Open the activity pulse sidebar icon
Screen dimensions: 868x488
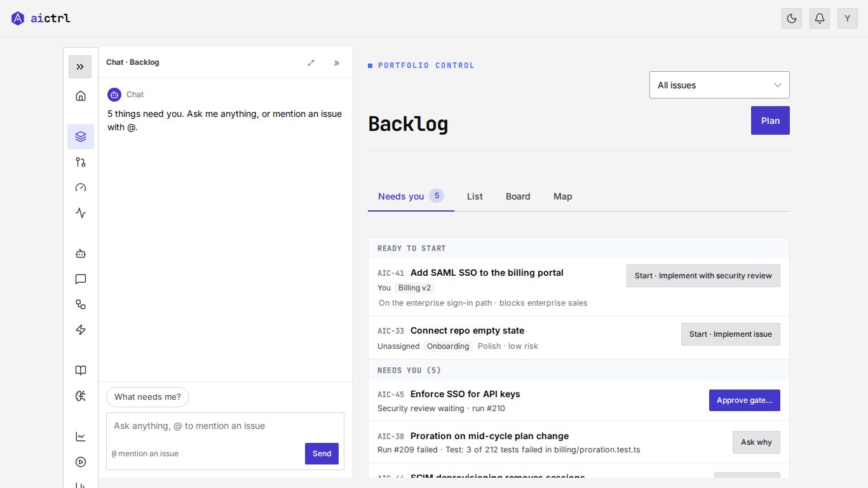coord(81,213)
